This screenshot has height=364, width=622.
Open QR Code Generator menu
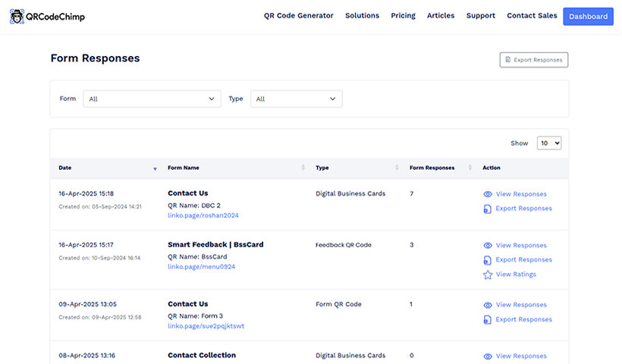pyautogui.click(x=299, y=15)
